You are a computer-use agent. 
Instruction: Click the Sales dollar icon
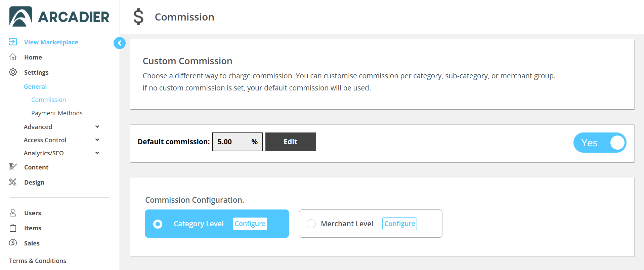click(13, 242)
